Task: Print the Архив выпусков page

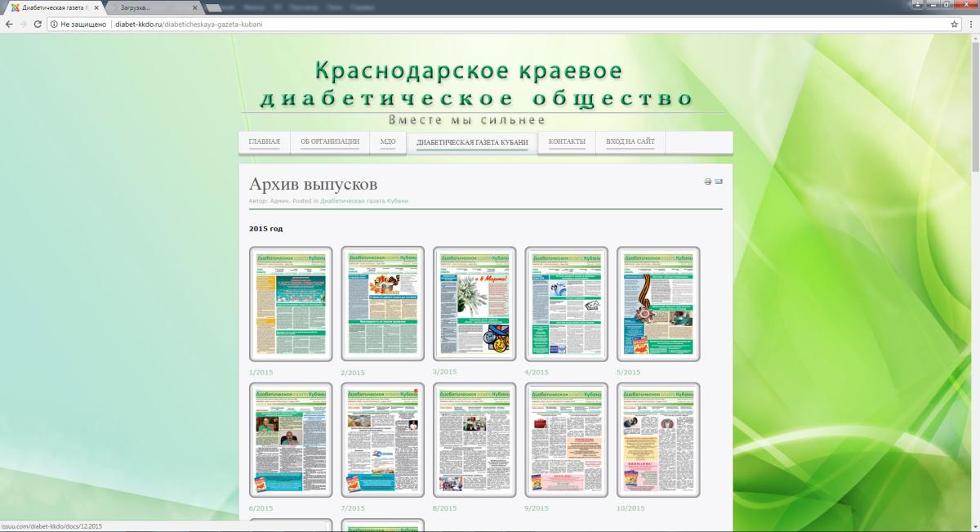Action: (706, 182)
